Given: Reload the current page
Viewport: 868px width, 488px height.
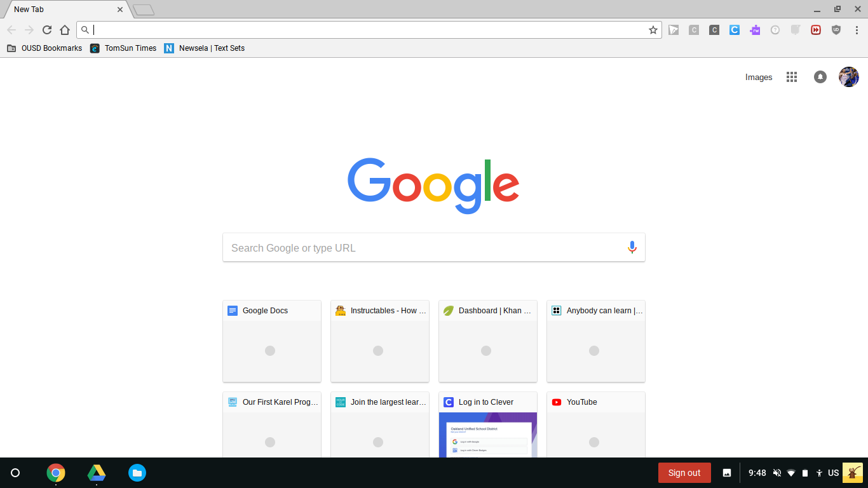Looking at the screenshot, I should click(47, 30).
